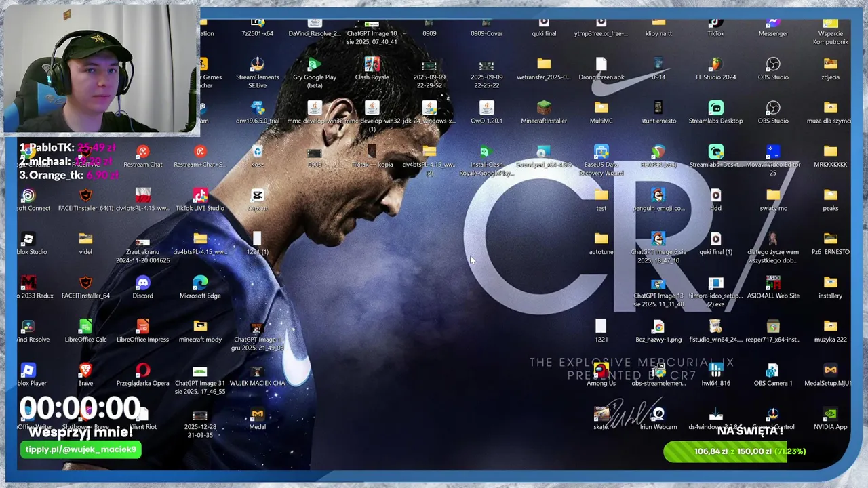Viewport: 868px width, 488px height.
Task: Select the penguin_emoji_co... image
Action: 658,199
